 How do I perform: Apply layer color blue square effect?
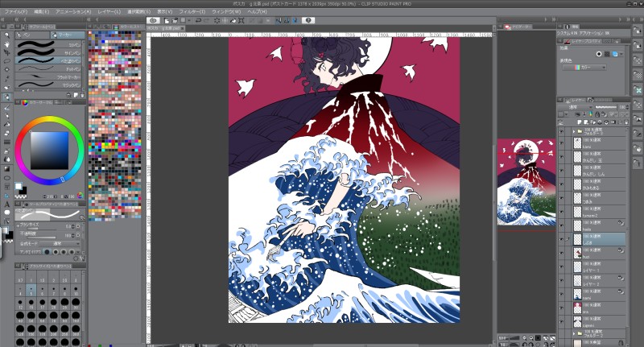point(615,54)
